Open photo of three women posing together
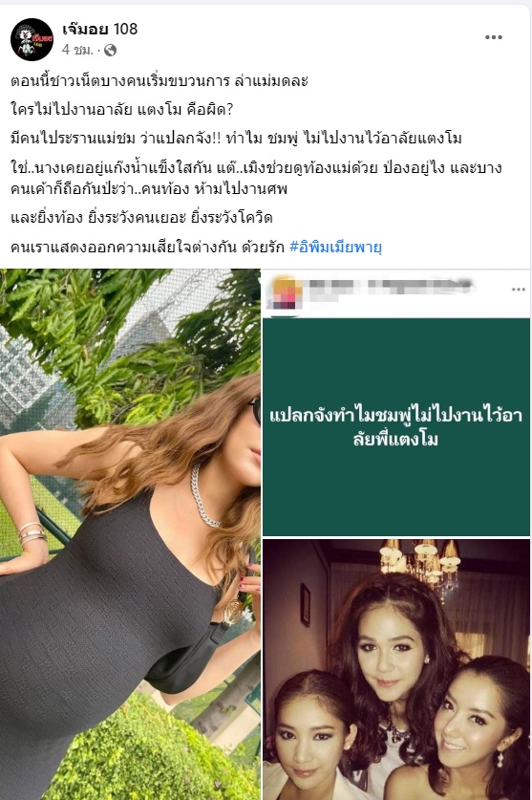532x800 pixels. click(396, 669)
